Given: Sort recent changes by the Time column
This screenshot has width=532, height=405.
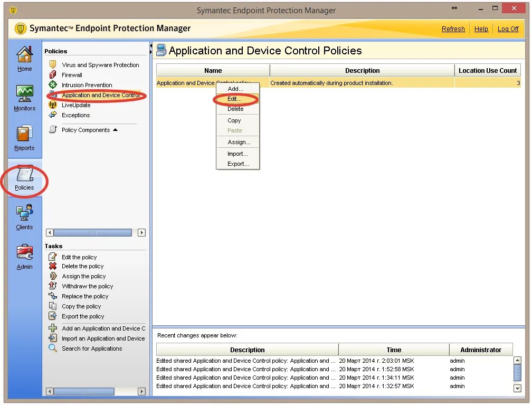Looking at the screenshot, I should click(394, 350).
